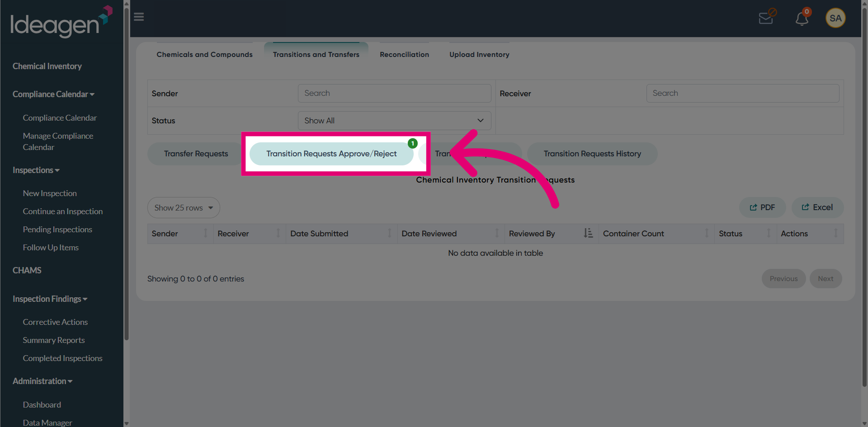Click 'No data available in table' text
868x427 pixels.
tap(495, 253)
